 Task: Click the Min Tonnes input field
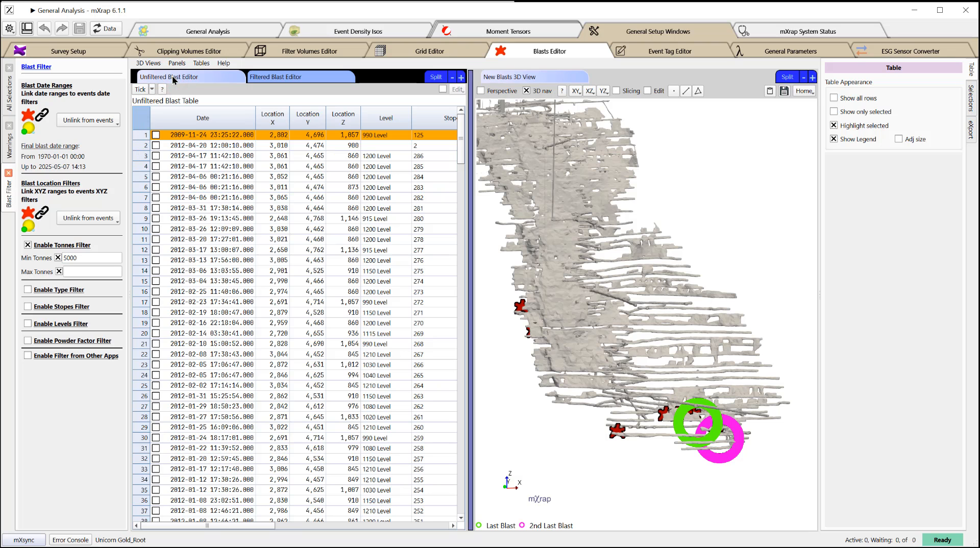[x=92, y=258]
